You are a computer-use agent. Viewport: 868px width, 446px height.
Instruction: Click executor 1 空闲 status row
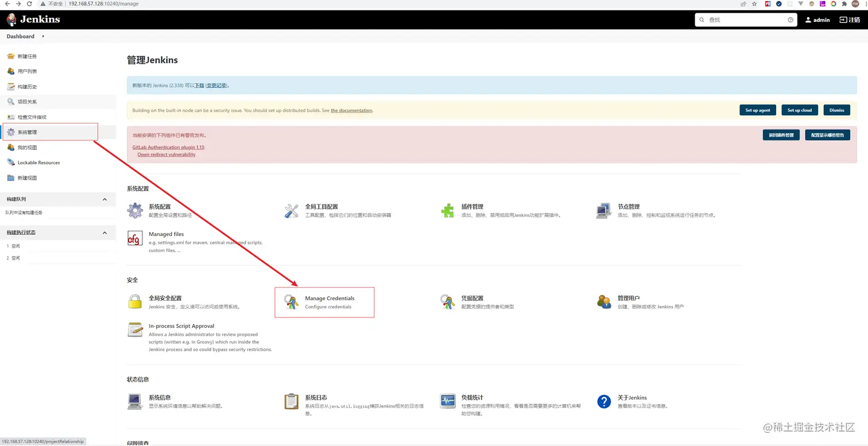coord(57,246)
